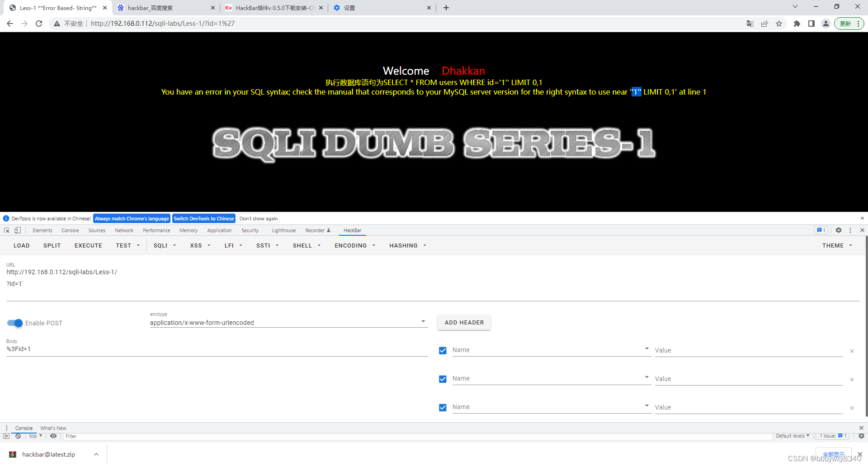Open the HackBar tab in DevTools
The height and width of the screenshot is (467, 868).
click(x=352, y=230)
